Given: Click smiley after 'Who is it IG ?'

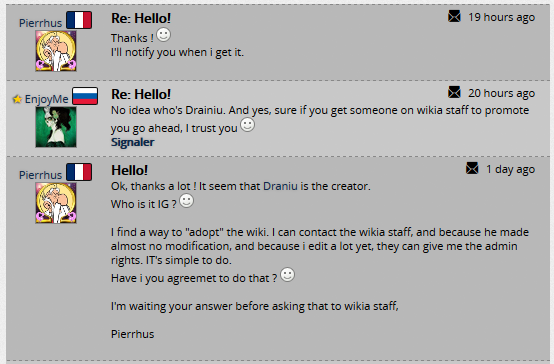Looking at the screenshot, I should tap(187, 201).
